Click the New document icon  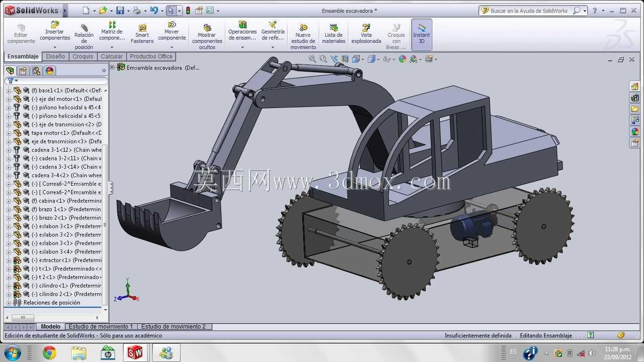point(85,10)
